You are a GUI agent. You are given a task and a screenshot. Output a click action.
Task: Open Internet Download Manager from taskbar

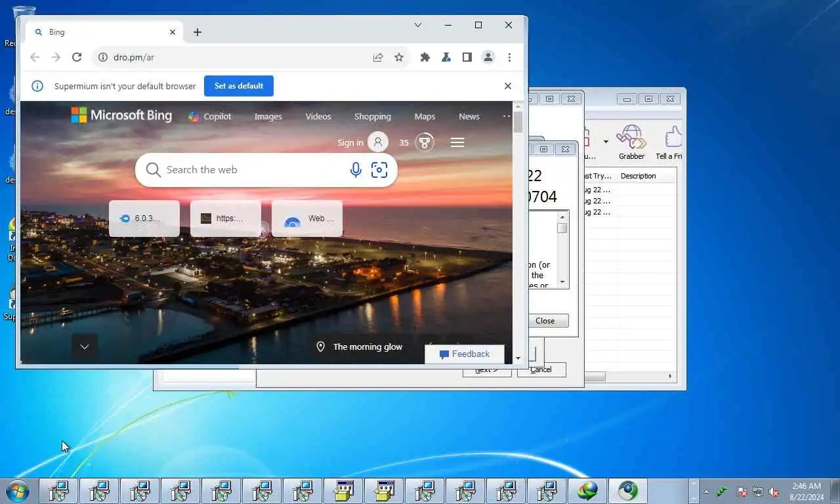587,491
